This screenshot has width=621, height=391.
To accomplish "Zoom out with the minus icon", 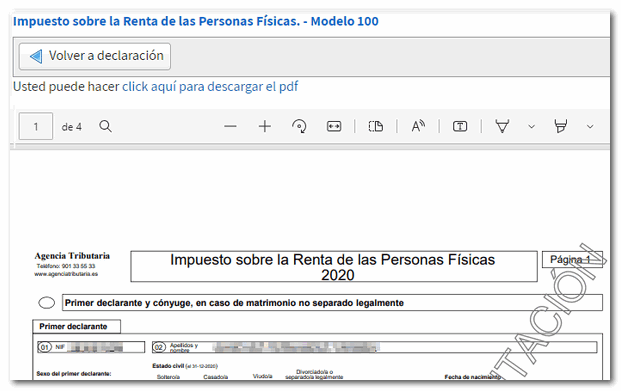I will tap(230, 126).
